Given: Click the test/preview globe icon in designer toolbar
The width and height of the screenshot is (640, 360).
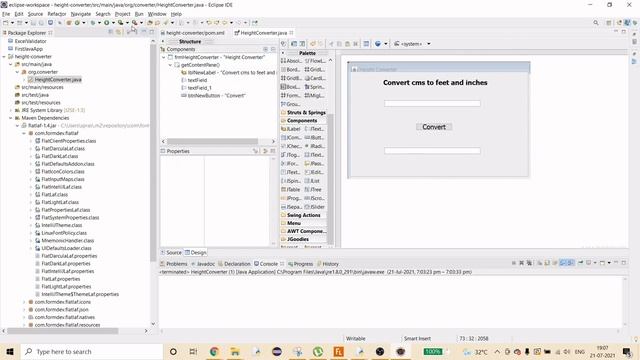Looking at the screenshot, I should coord(378,44).
